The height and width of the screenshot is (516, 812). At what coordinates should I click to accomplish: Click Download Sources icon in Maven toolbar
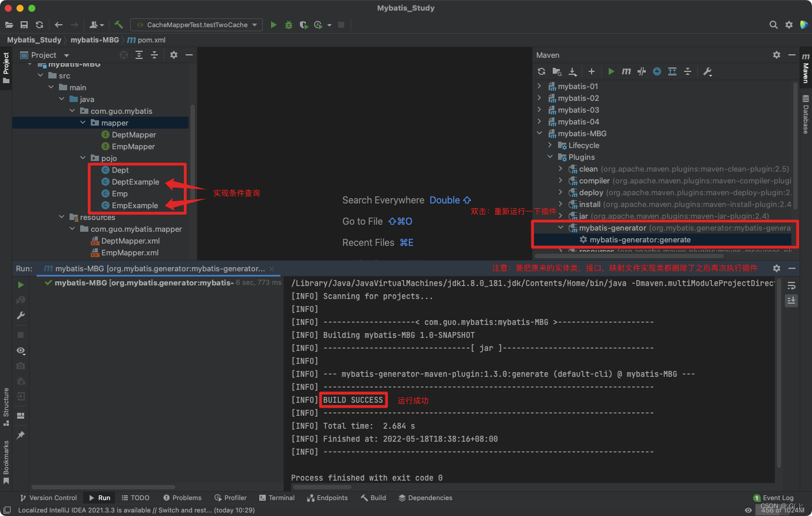tap(572, 71)
